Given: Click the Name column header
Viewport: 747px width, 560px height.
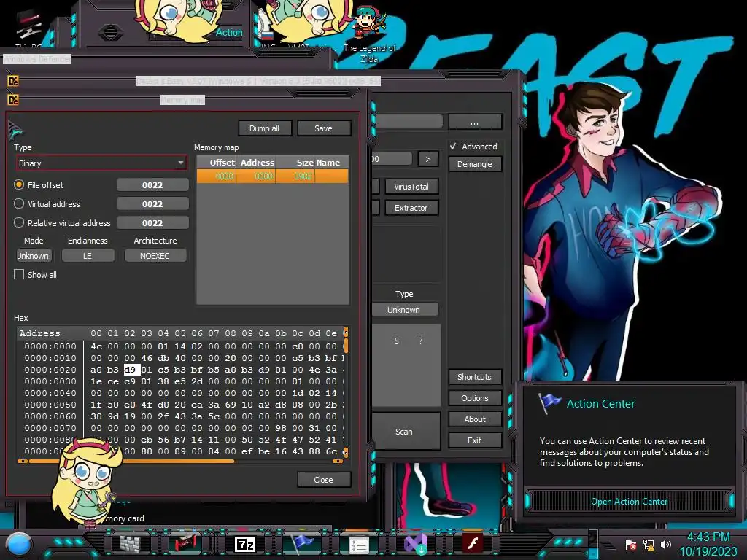Looking at the screenshot, I should (x=332, y=163).
